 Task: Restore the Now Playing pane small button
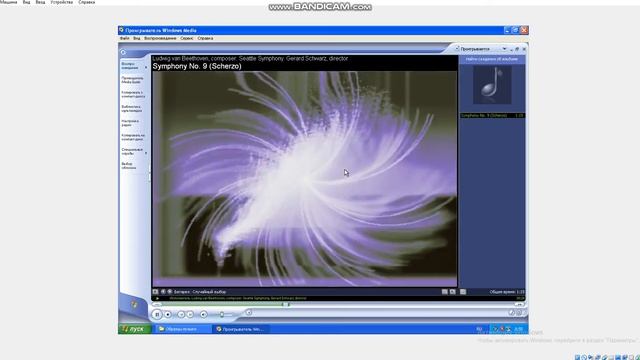click(x=517, y=49)
